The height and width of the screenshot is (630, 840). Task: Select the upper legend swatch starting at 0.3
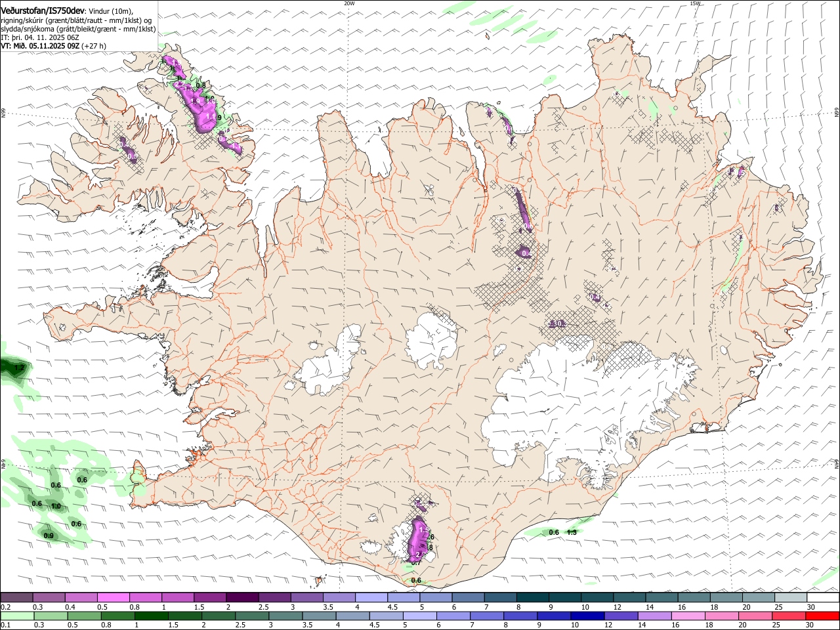click(x=49, y=597)
